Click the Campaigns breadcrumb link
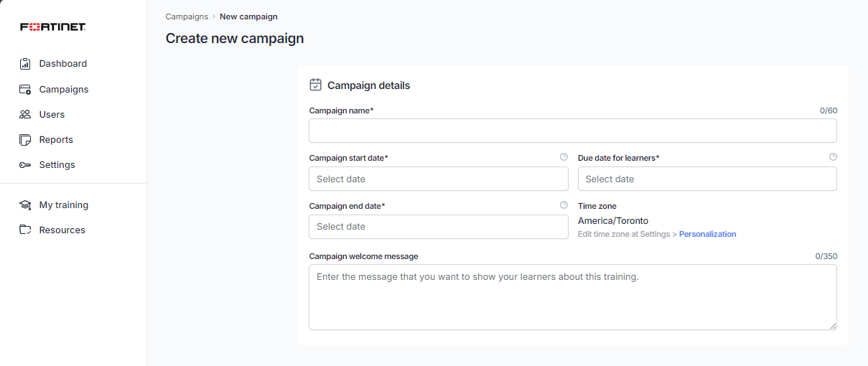This screenshot has height=366, width=868. (187, 17)
